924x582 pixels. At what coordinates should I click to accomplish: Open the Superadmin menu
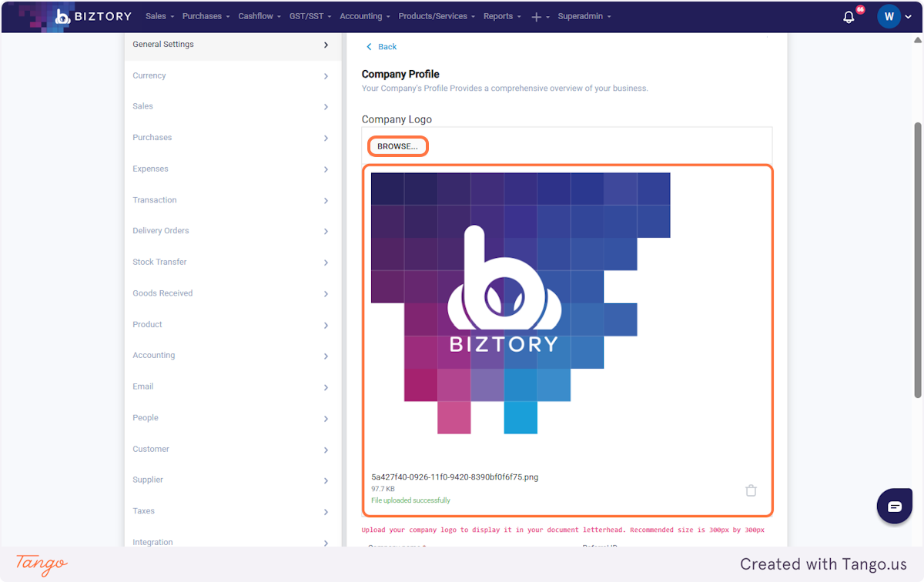(x=584, y=16)
